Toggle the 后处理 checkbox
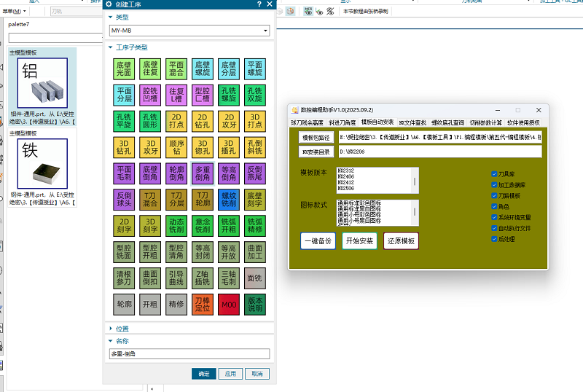583x392 pixels. point(494,238)
